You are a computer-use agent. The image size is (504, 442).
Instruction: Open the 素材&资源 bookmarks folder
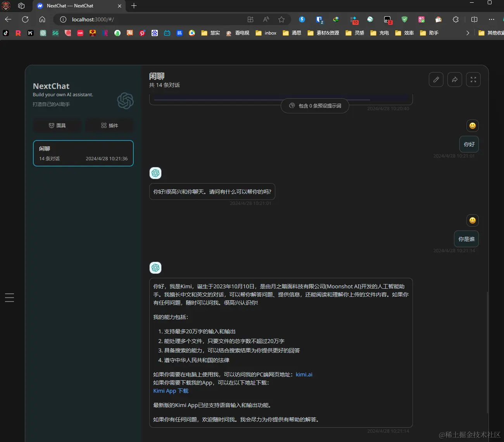pos(323,33)
